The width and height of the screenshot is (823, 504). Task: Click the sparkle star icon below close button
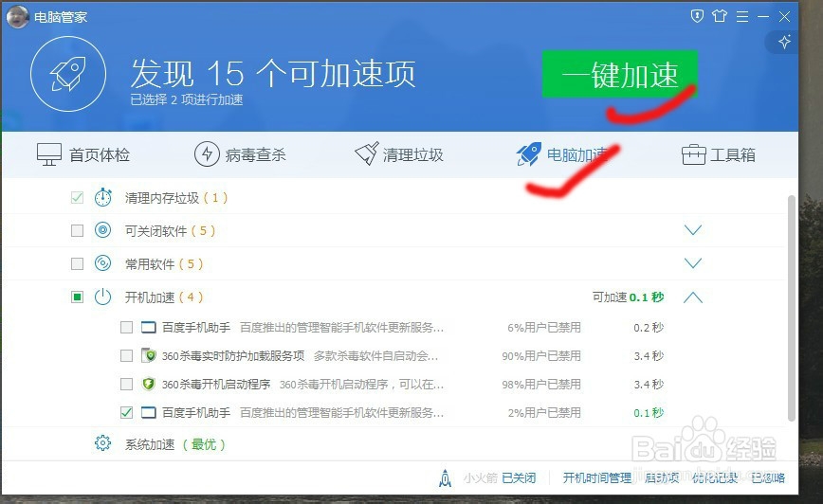(784, 42)
